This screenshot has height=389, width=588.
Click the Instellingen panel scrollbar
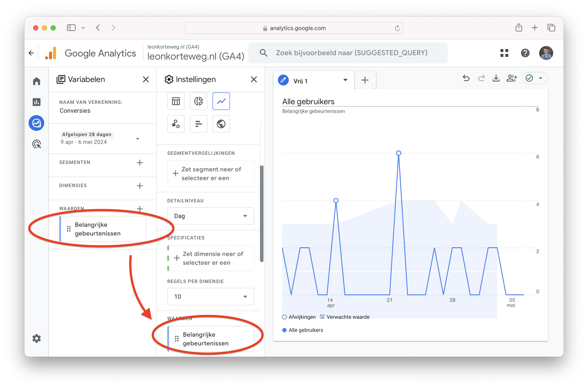pos(261,214)
